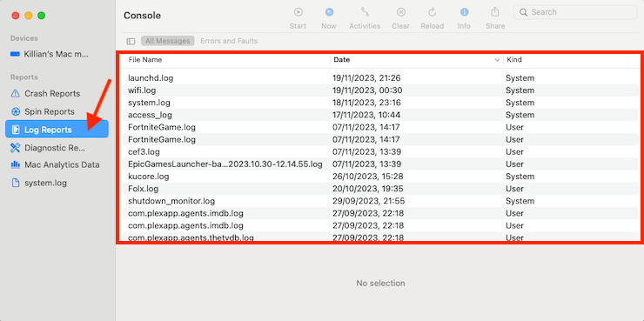The width and height of the screenshot is (644, 321).
Task: Select system.log in the file list
Action: (x=380, y=103)
